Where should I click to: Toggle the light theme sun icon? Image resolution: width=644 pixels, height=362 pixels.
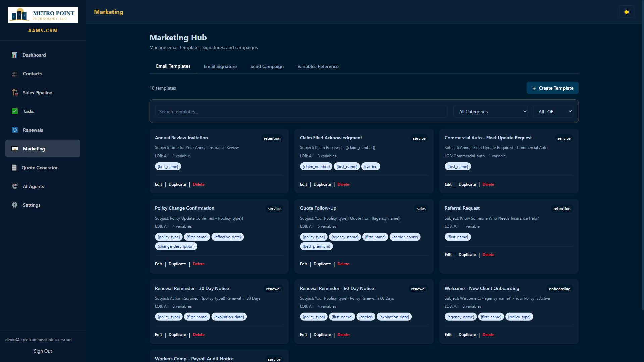point(627,12)
